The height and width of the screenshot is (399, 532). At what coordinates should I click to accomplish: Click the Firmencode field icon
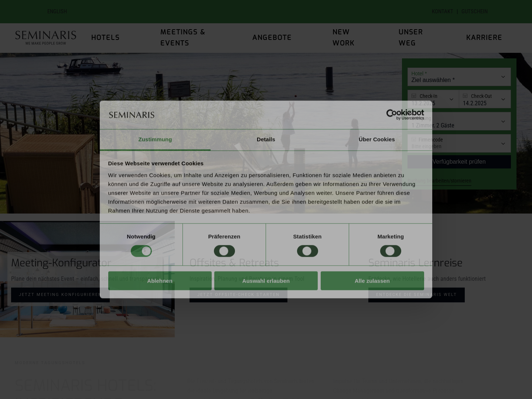click(414, 139)
